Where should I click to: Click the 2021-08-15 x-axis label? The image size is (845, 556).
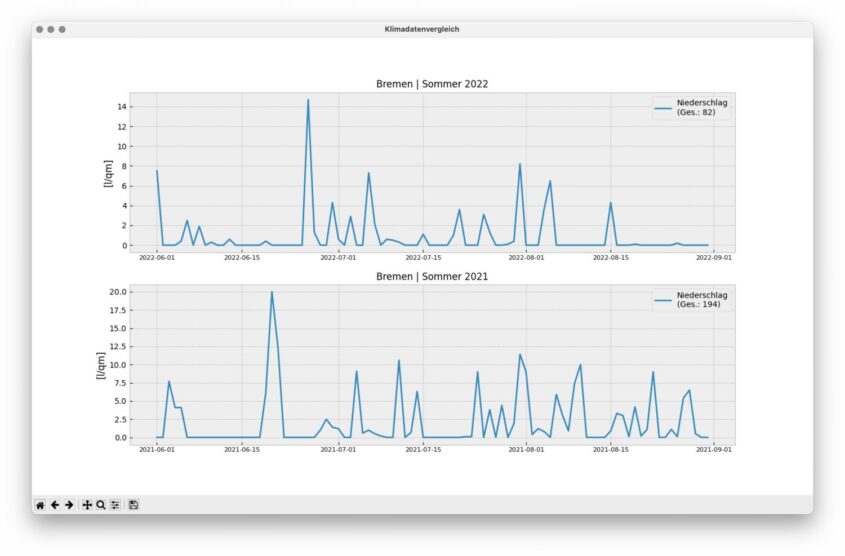point(611,449)
